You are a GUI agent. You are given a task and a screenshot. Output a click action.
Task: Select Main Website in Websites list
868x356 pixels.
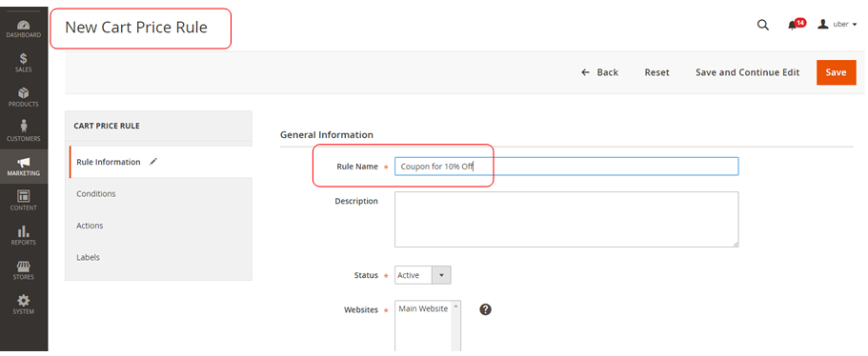point(423,309)
